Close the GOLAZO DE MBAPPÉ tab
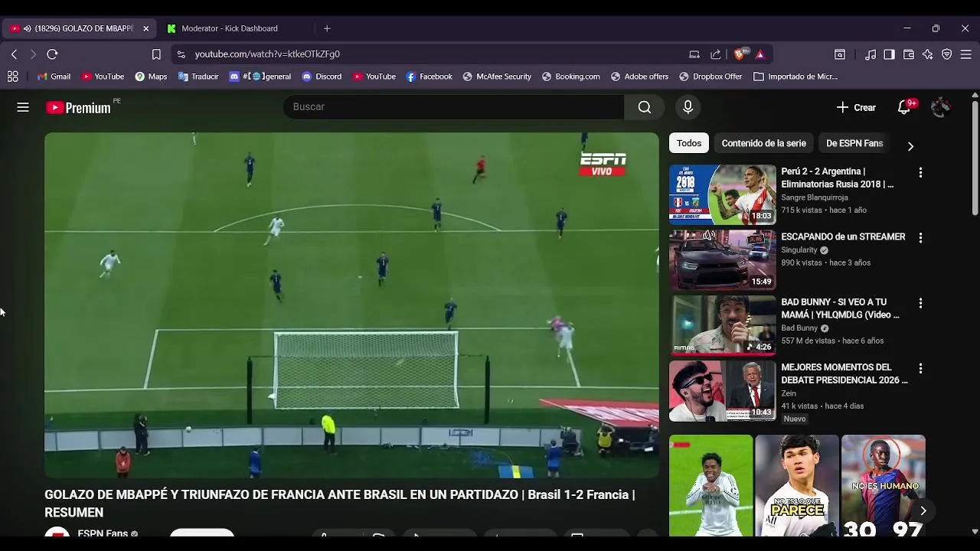This screenshot has height=551, width=980. pyautogui.click(x=145, y=28)
